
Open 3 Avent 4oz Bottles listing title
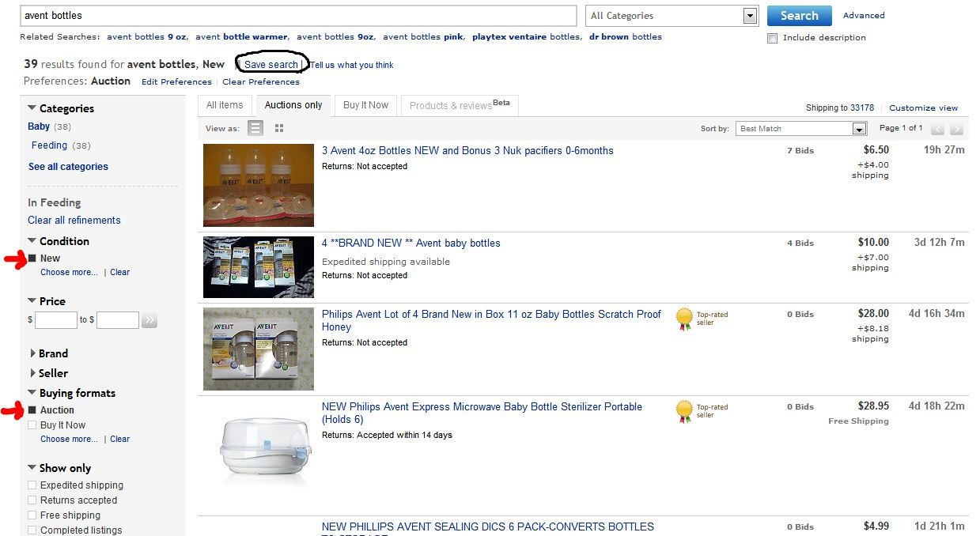coord(467,151)
